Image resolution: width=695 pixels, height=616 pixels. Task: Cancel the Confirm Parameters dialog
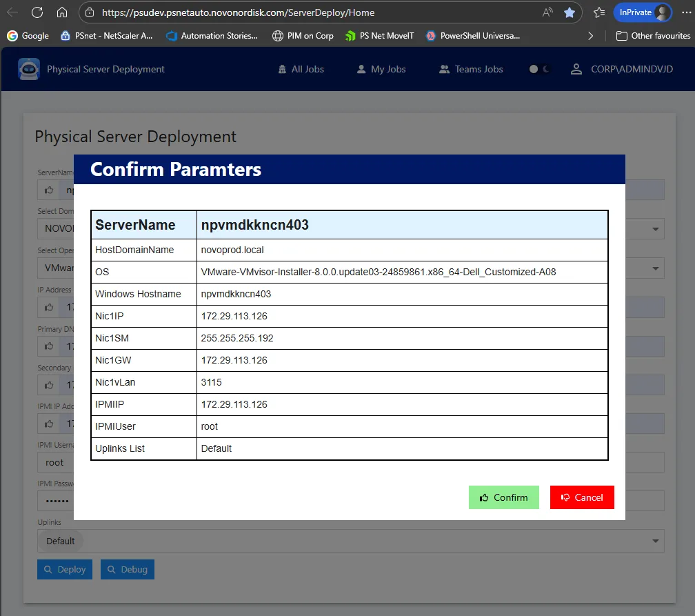coord(582,497)
